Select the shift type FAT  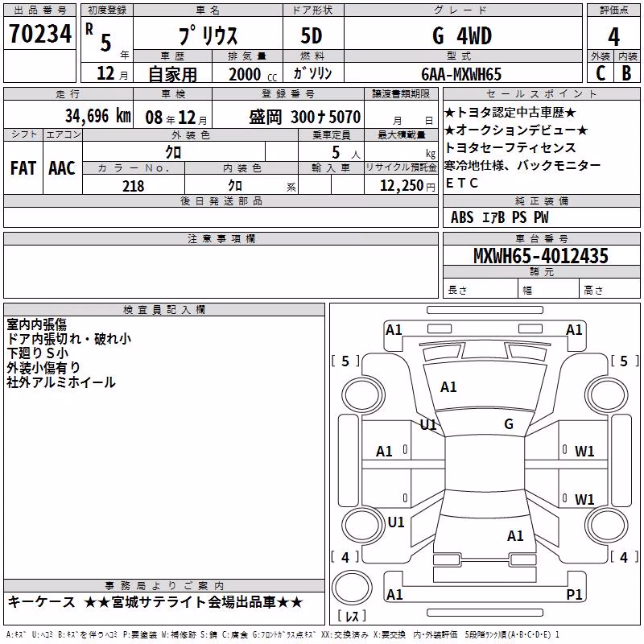pos(23,168)
